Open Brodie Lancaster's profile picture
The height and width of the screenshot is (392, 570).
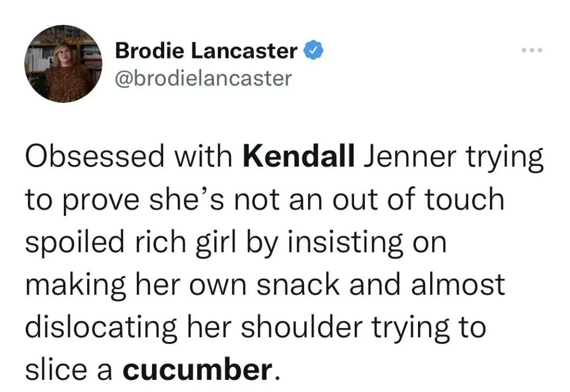tap(63, 63)
